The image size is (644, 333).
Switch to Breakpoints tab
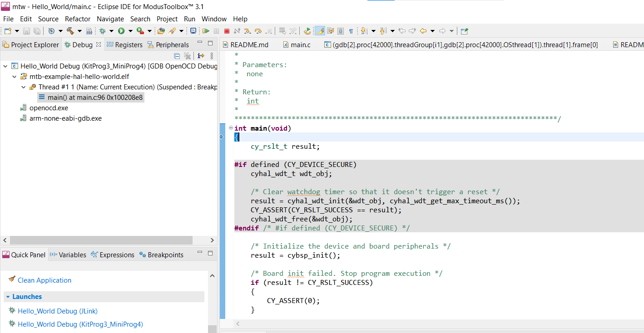[161, 255]
